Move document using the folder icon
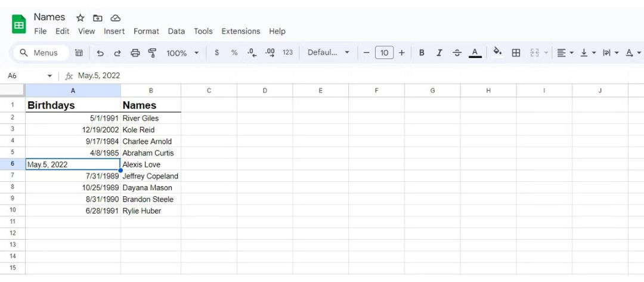The image size is (644, 282). [97, 18]
